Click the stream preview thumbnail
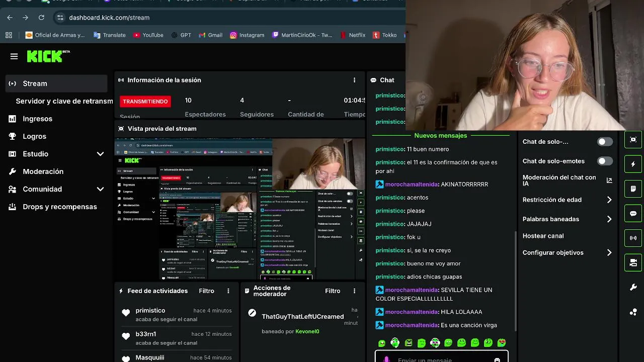 click(240, 209)
